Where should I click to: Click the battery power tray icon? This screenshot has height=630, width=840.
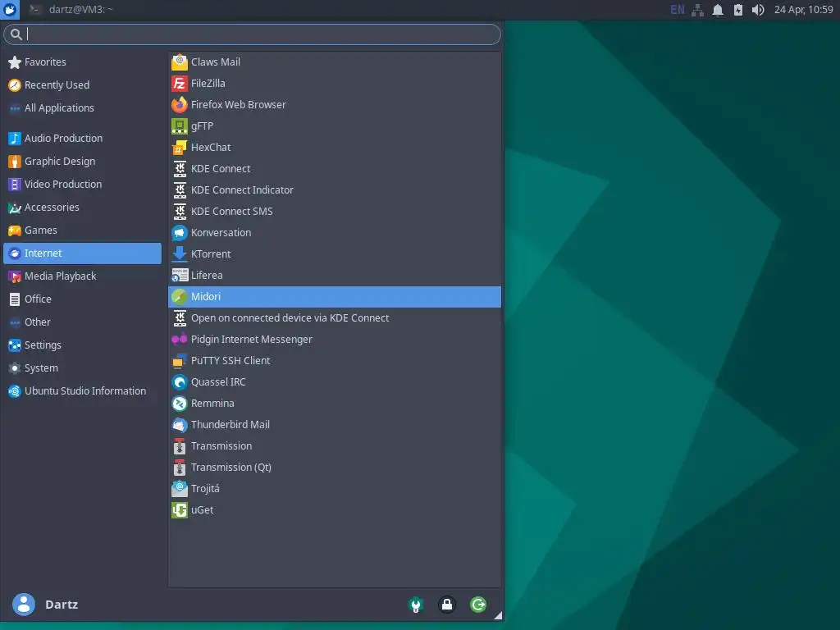pyautogui.click(x=738, y=10)
